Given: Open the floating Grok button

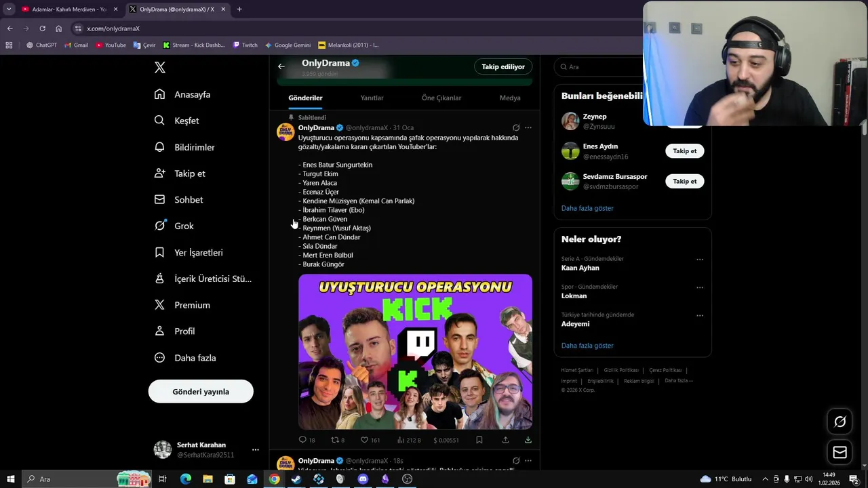Looking at the screenshot, I should [x=840, y=422].
